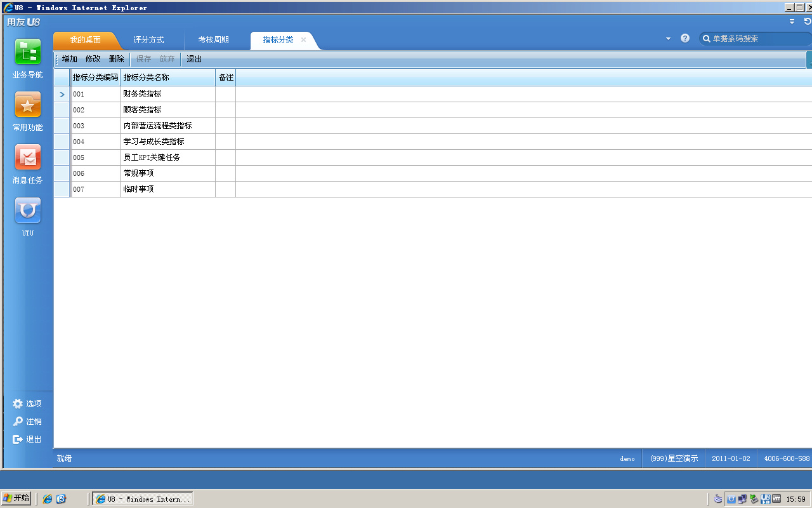812x508 pixels.
Task: Switch to the 考核周期 tab
Action: tap(213, 40)
